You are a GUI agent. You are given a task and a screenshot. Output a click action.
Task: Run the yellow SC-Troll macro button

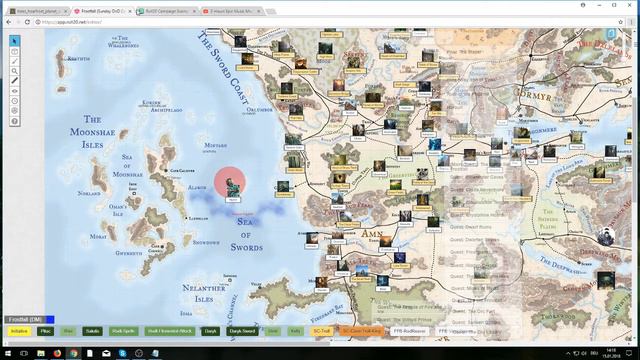(x=322, y=331)
